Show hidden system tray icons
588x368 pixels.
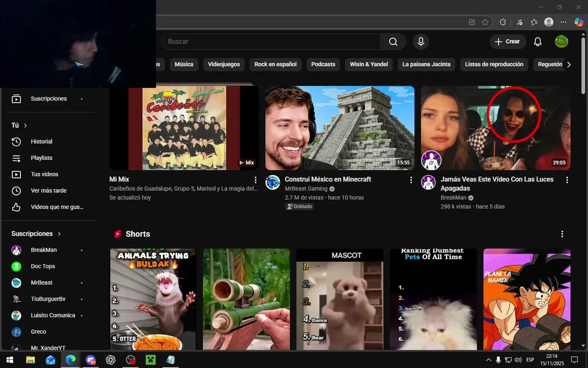tap(488, 360)
